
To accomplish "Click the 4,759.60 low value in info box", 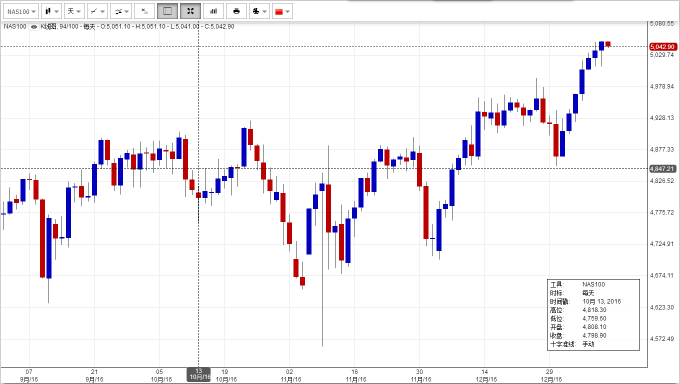I will 594,318.
